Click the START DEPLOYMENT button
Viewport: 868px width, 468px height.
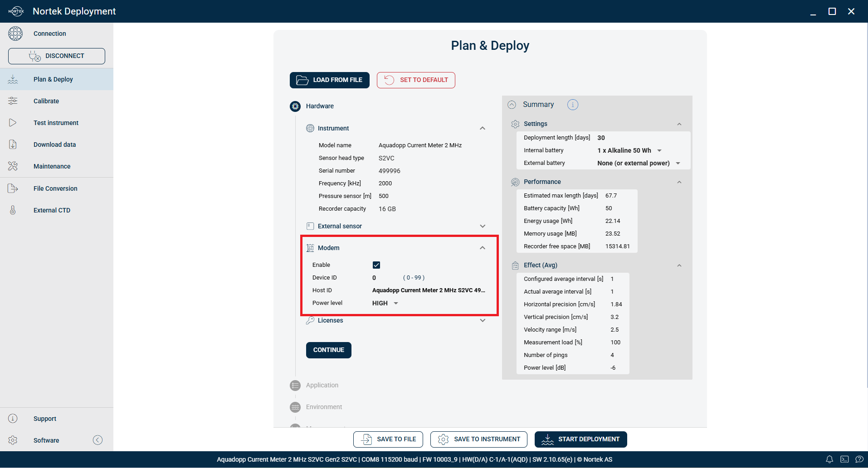click(x=580, y=439)
